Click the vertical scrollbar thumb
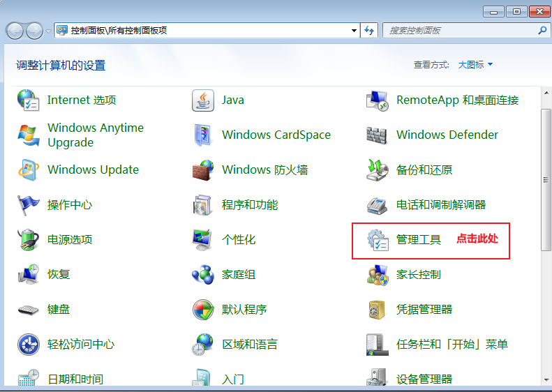The image size is (552, 392). click(x=546, y=180)
